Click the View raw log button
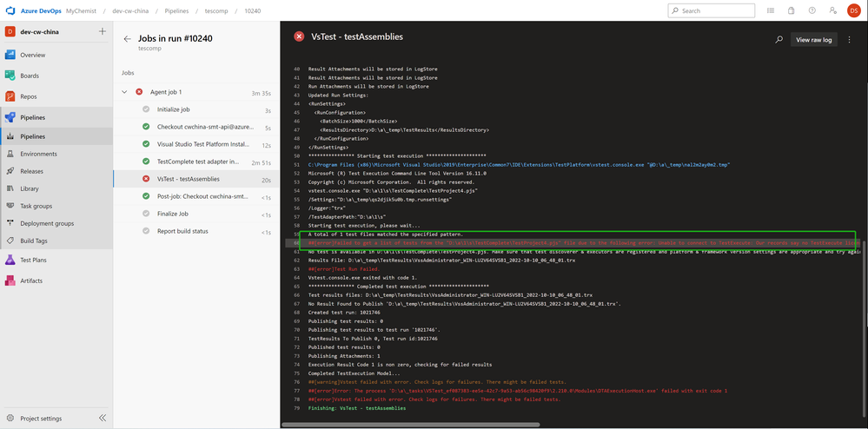Viewport: 868px width, 429px height. [x=814, y=40]
